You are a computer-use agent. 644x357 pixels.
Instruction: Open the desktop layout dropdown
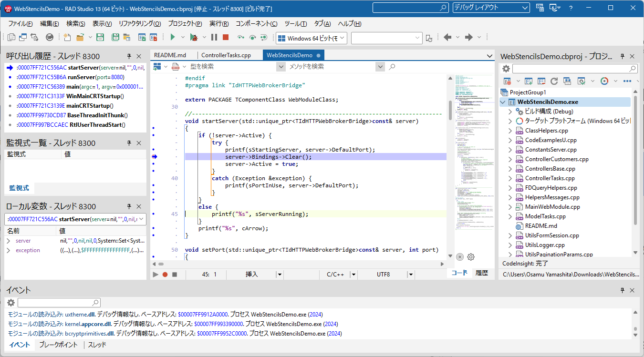coord(525,8)
